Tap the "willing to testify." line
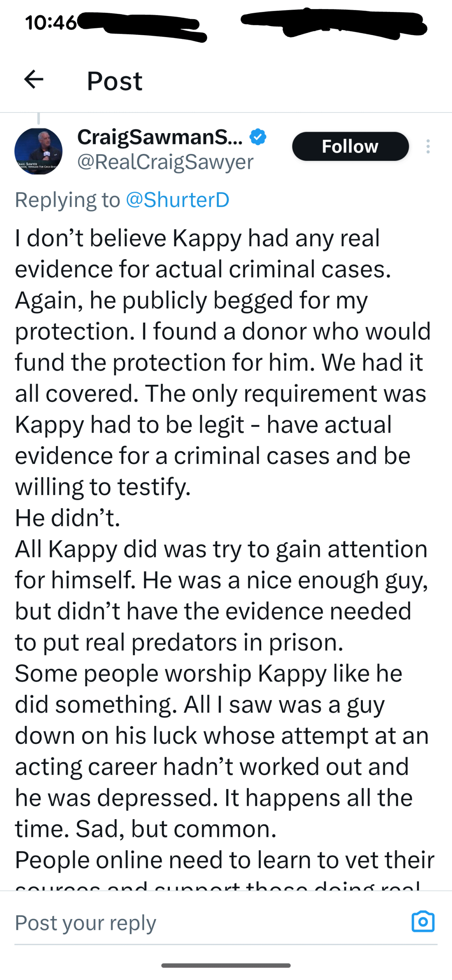Viewport: 452px width, 980px height. pyautogui.click(x=102, y=487)
